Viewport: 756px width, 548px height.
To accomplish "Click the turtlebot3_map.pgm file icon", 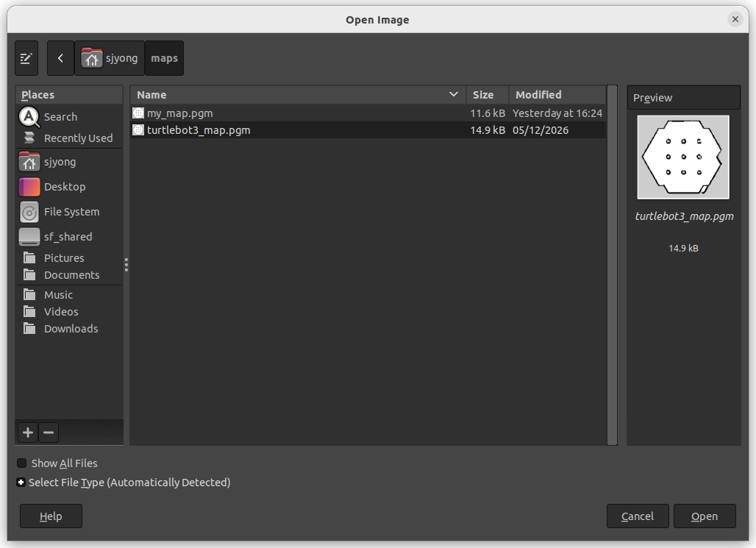I will [138, 129].
